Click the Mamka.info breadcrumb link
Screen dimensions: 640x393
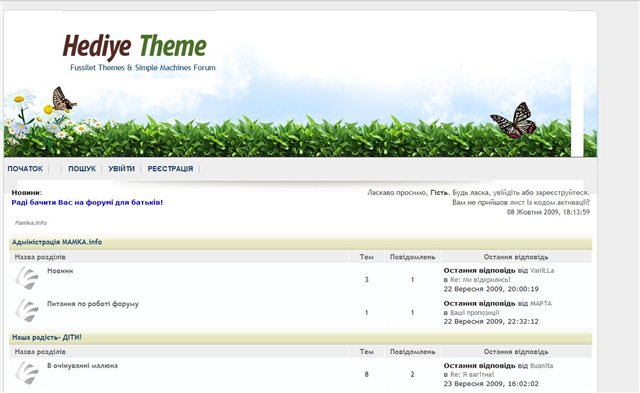[x=31, y=223]
